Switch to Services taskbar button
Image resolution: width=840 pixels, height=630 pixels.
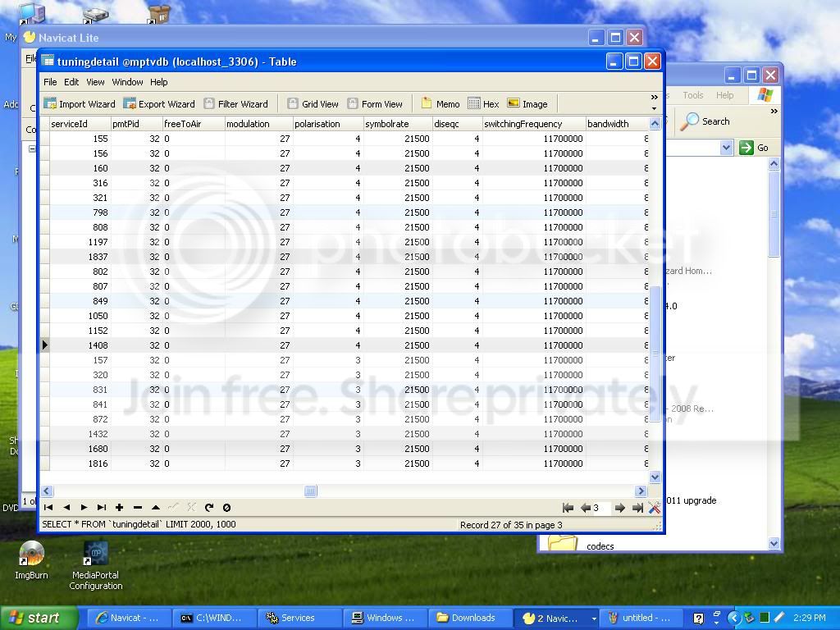tap(300, 619)
